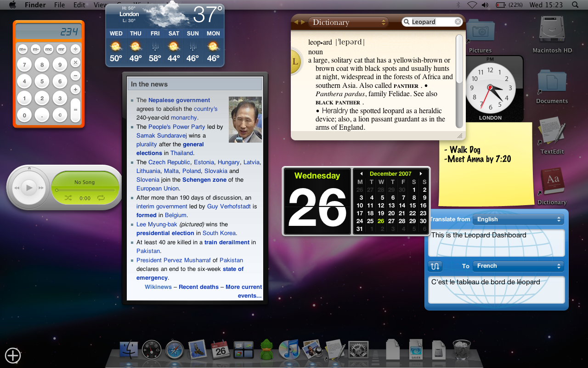Viewport: 588px width, 368px height.
Task: Clear the Dictionary search field
Action: (458, 22)
